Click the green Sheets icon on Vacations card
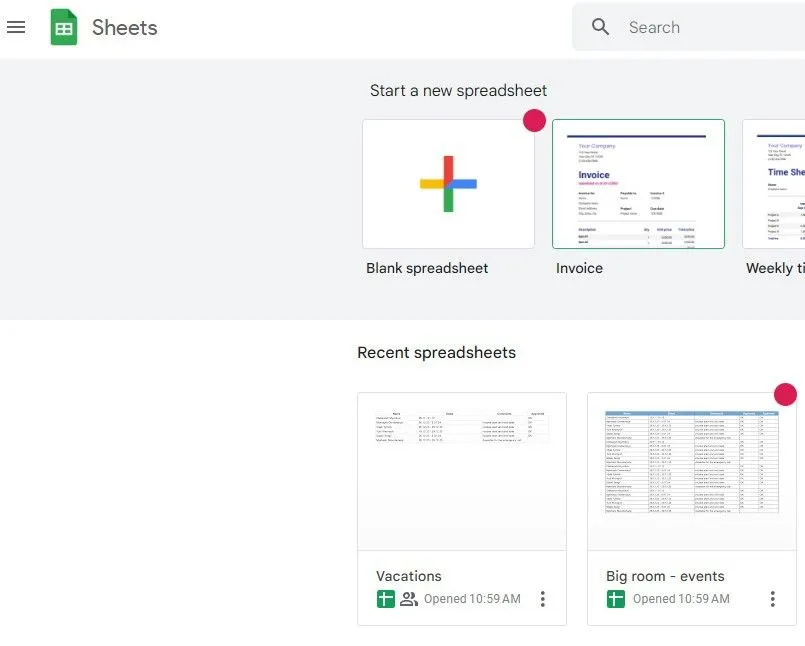The height and width of the screenshot is (646, 805). click(x=385, y=598)
